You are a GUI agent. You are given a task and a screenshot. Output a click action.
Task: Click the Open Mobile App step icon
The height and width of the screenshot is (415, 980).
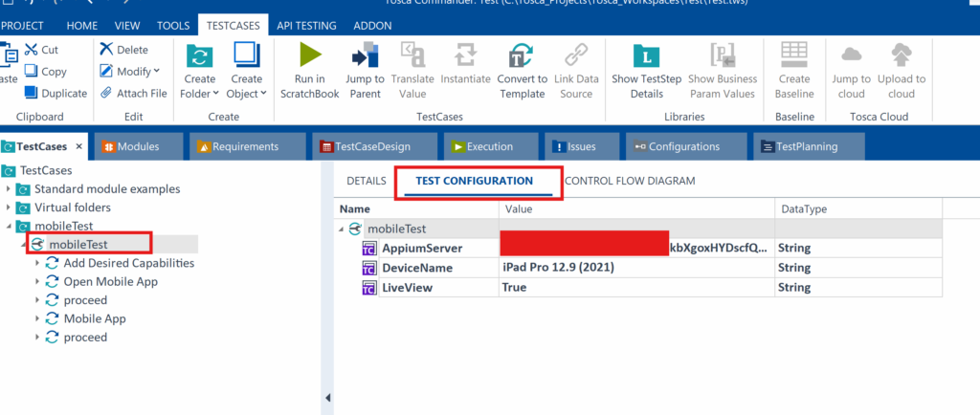pos(52,281)
